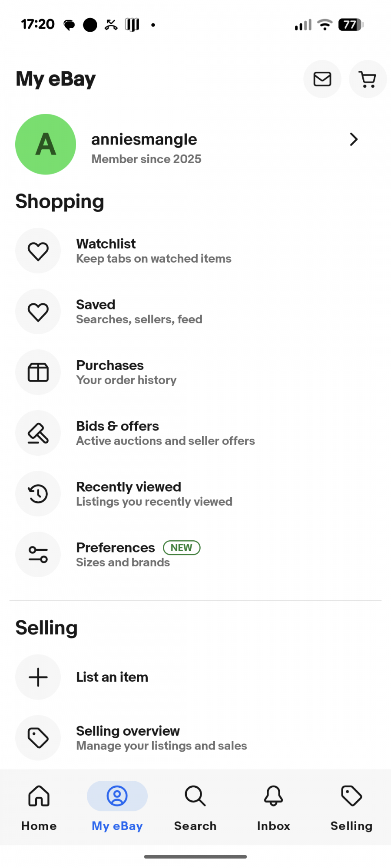The height and width of the screenshot is (868, 391).
Task: Tap the Preferences sliders icon
Action: [38, 555]
